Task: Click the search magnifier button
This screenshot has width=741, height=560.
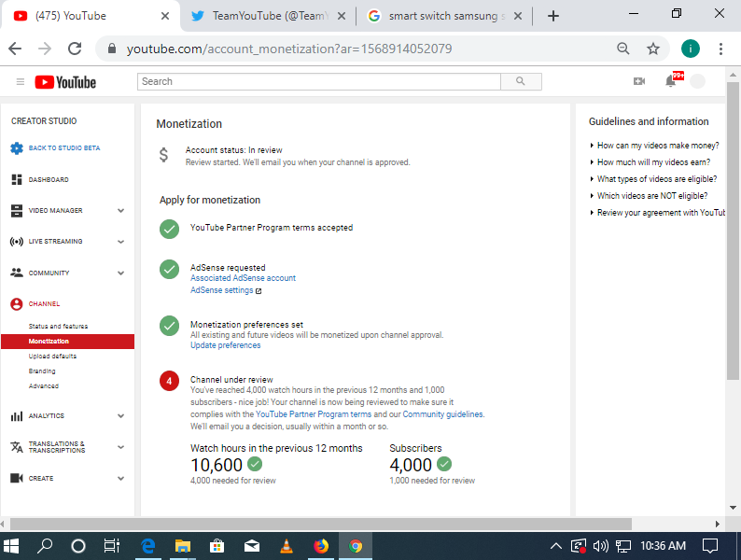Action: pyautogui.click(x=521, y=81)
